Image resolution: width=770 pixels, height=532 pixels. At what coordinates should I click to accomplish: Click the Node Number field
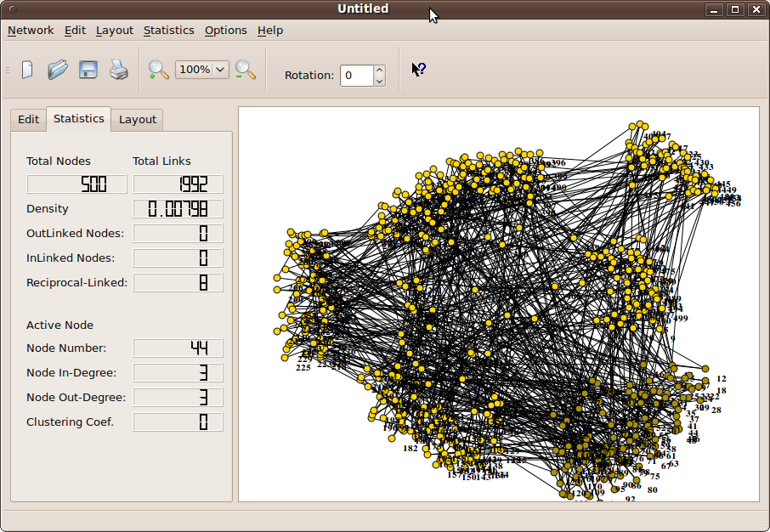[178, 348]
